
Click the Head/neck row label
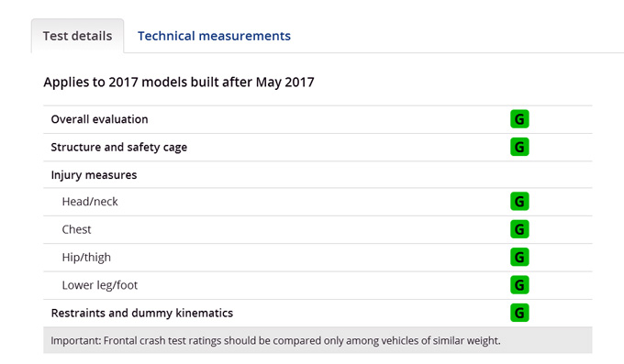point(90,202)
